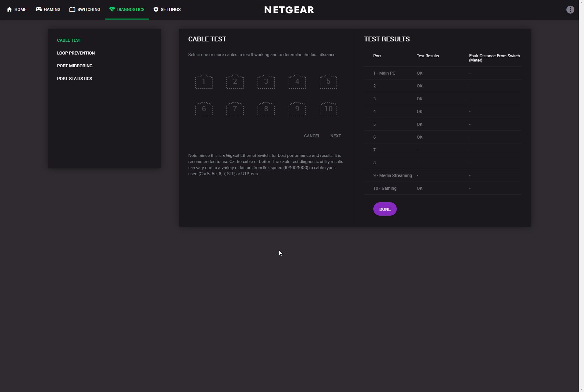Screen dimensions: 584x392
Task: Click Cancel in the cable test panel
Action: (312, 136)
